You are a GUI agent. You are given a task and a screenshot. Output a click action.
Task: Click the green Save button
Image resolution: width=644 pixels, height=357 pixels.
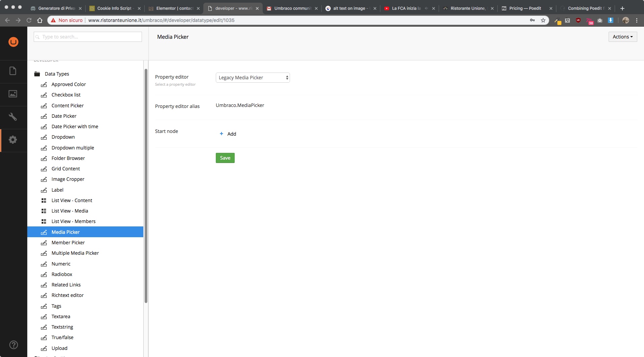(225, 158)
